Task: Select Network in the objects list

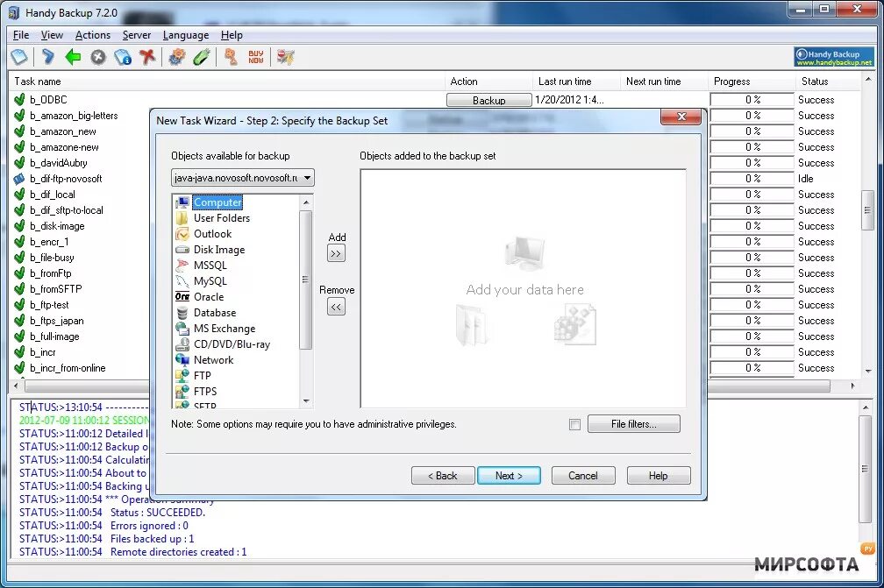Action: [213, 360]
